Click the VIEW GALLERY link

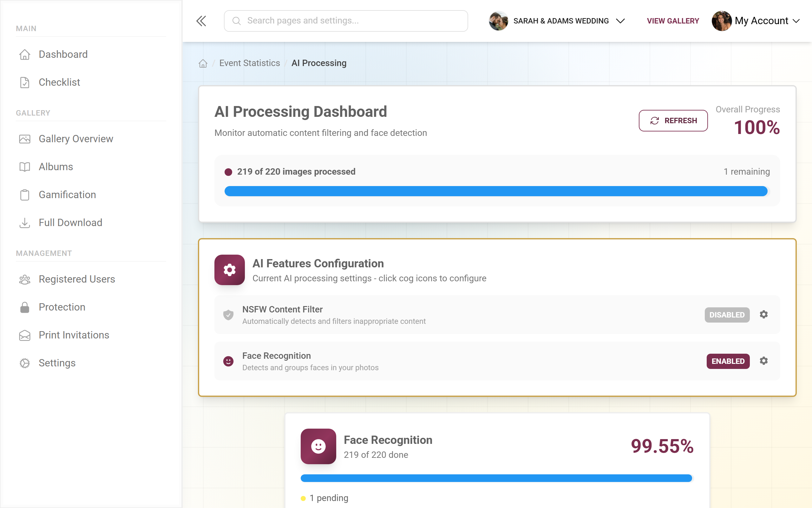673,21
